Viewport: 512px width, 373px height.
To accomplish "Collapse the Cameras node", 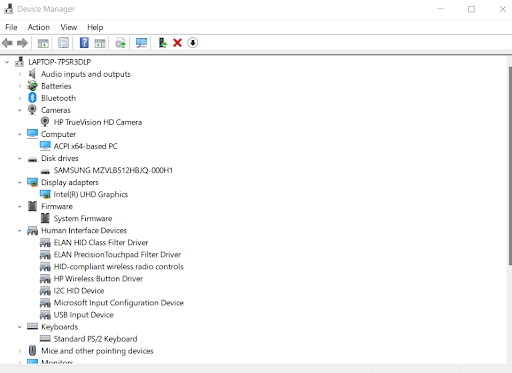I will (20, 110).
